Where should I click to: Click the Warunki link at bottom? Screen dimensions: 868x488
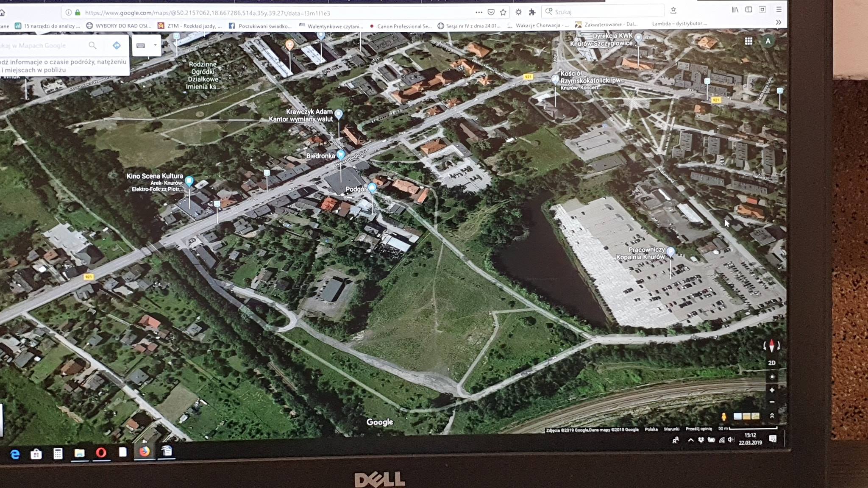coord(671,429)
